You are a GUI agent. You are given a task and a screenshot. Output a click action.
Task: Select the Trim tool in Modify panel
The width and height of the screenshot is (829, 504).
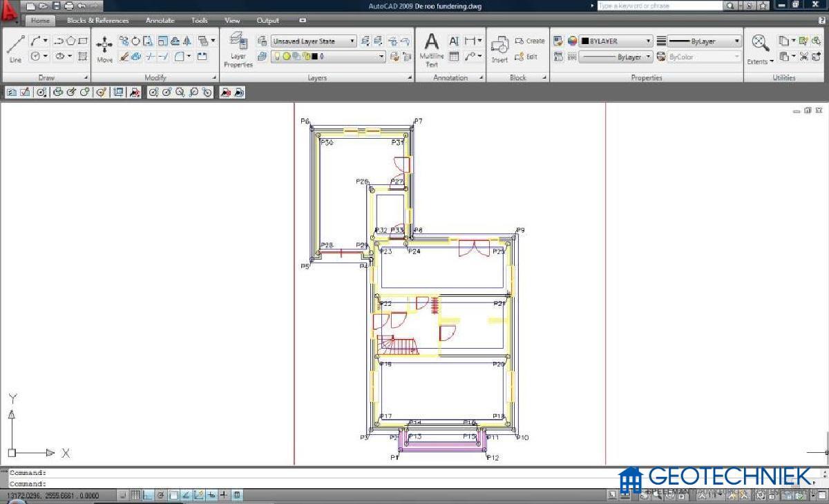coord(150,57)
